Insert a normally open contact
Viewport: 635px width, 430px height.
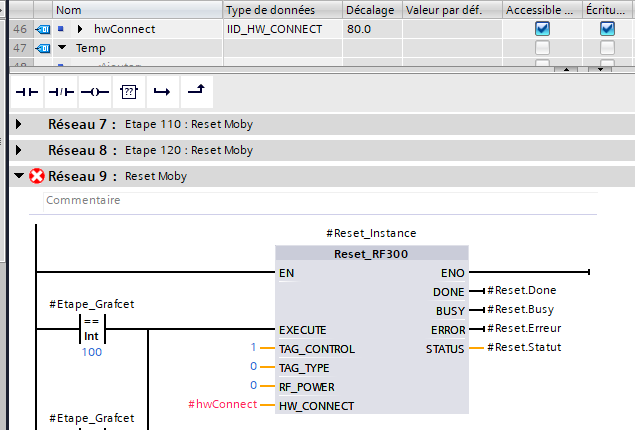coord(28,92)
